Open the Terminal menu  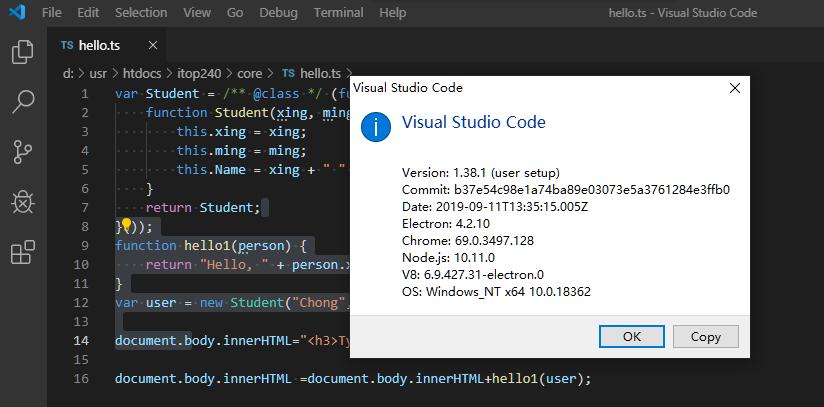pos(338,13)
